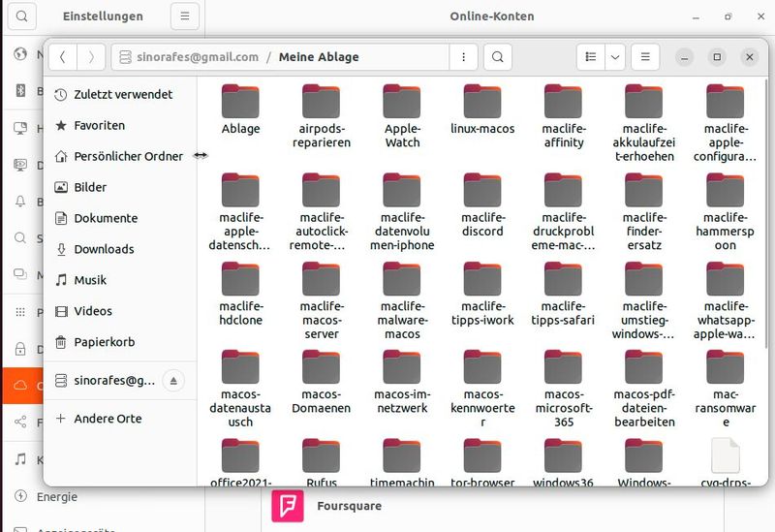Open Zuletzt verwendet in sidebar
This screenshot has height=532, width=775.
pyautogui.click(x=120, y=94)
